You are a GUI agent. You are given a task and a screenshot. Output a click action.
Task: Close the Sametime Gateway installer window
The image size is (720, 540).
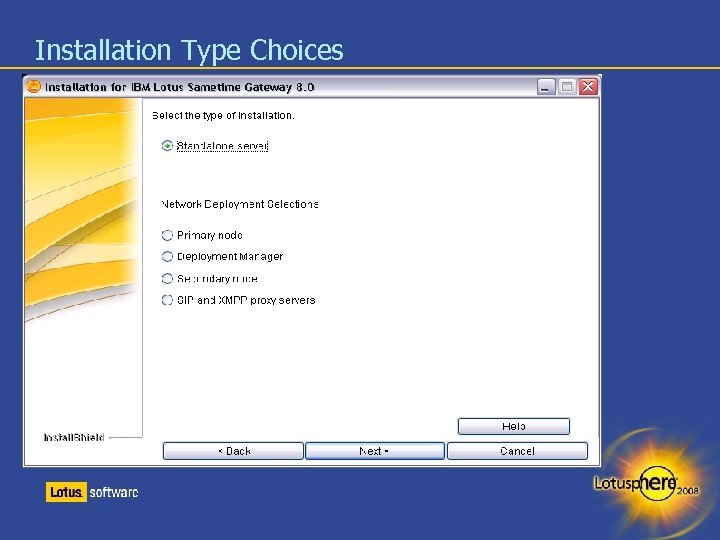tap(588, 87)
